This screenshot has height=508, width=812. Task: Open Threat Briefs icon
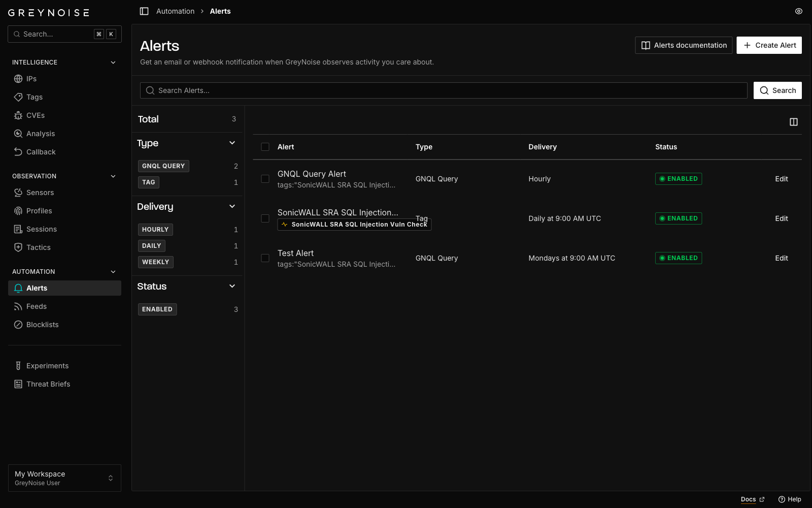point(18,384)
